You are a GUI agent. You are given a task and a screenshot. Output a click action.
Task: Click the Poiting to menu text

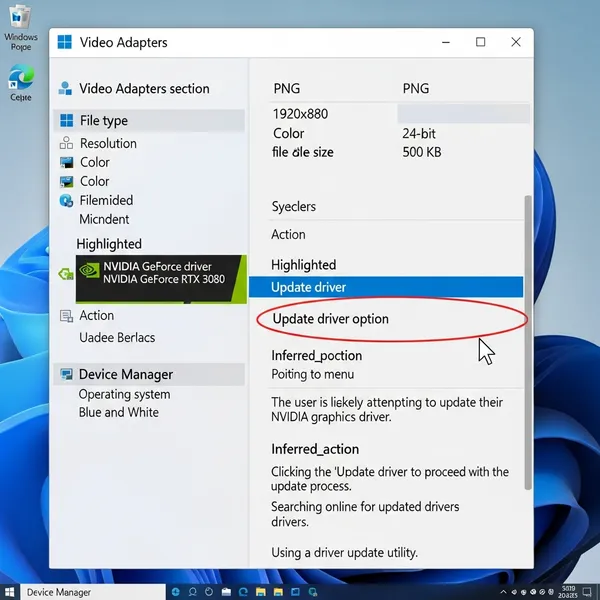[x=312, y=374]
